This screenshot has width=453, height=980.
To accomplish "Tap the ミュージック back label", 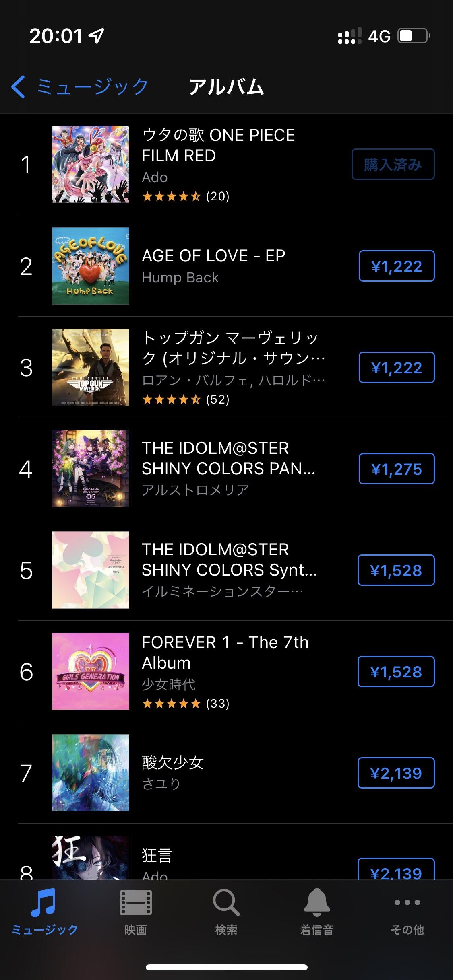I will pos(93,86).
